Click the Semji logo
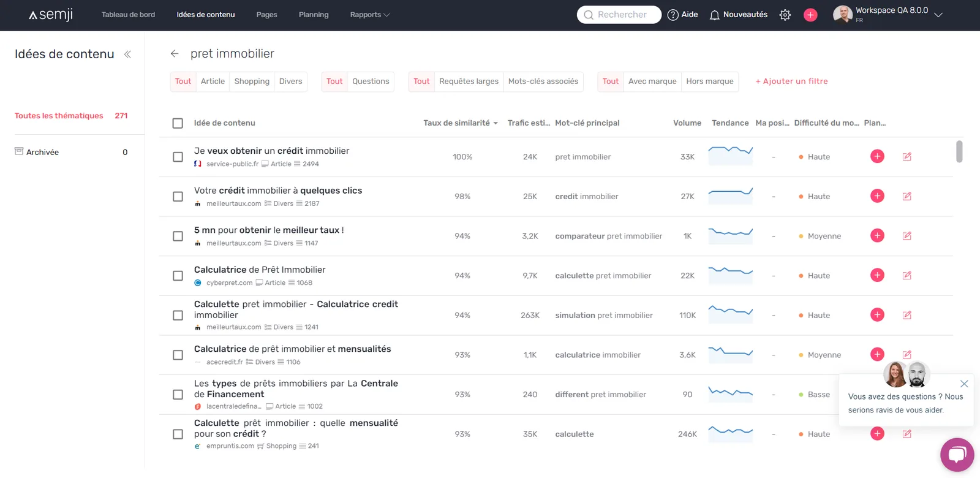 pyautogui.click(x=51, y=15)
